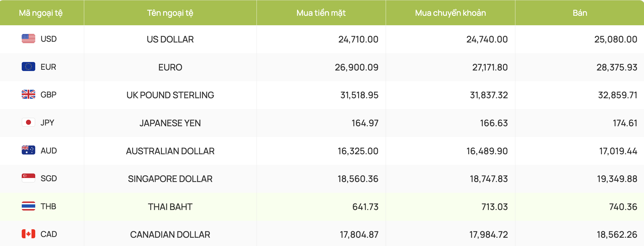Click the 'Mua chuyển khoản' column header

point(450,13)
